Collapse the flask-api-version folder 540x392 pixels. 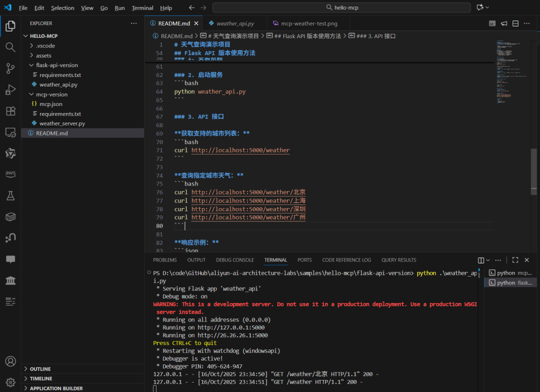click(56, 65)
